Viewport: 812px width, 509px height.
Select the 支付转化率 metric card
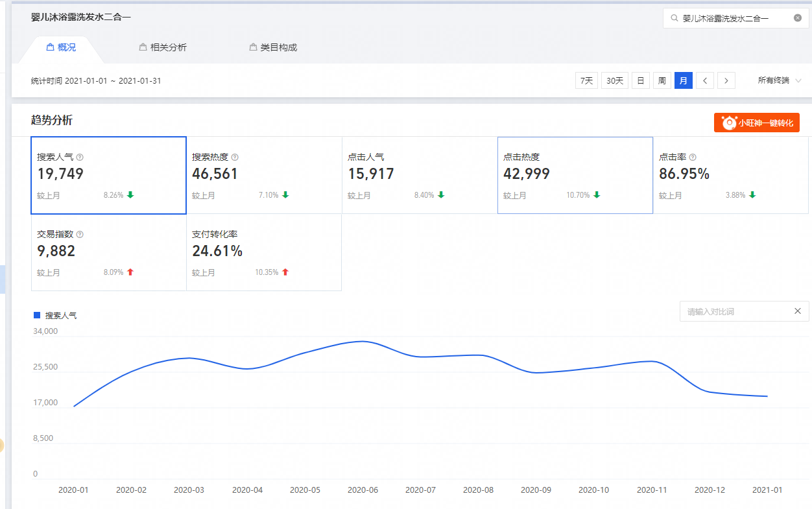(263, 252)
